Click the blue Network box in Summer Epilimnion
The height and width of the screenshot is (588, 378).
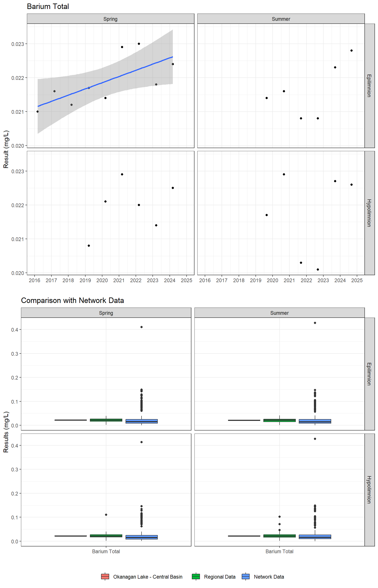coord(315,421)
